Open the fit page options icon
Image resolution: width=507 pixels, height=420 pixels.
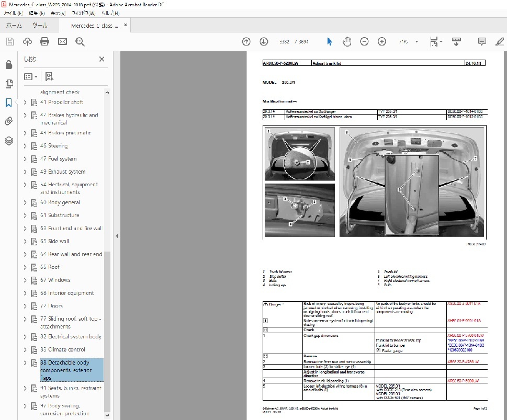(435, 41)
